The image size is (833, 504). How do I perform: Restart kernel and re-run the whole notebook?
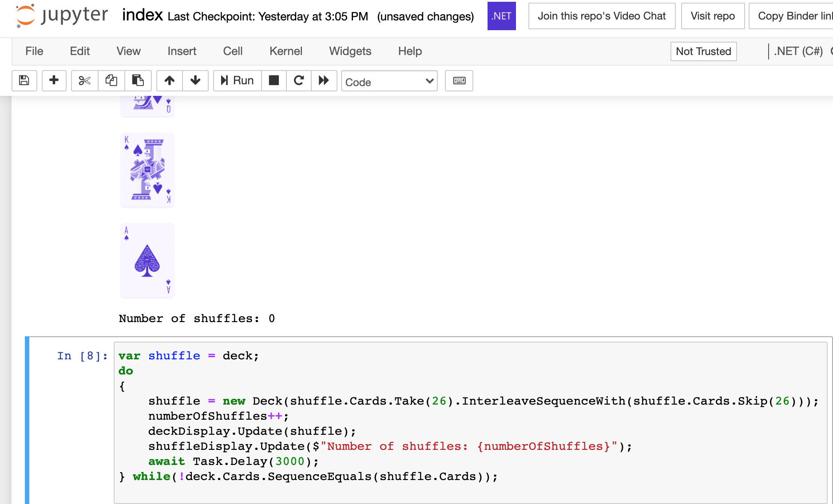[x=324, y=81]
